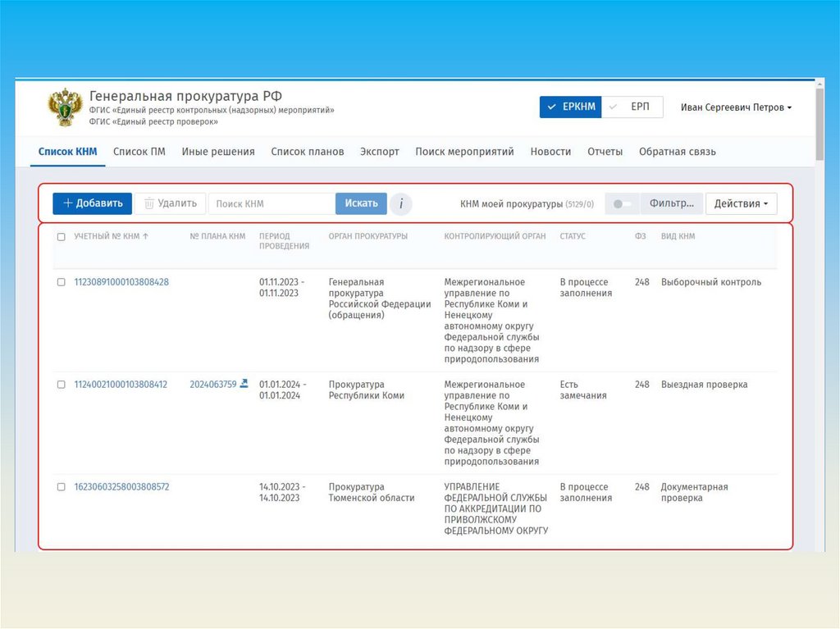The height and width of the screenshot is (629, 840).
Task: Click the period 01.11.2023 - 01.11.2023
Action: (282, 287)
